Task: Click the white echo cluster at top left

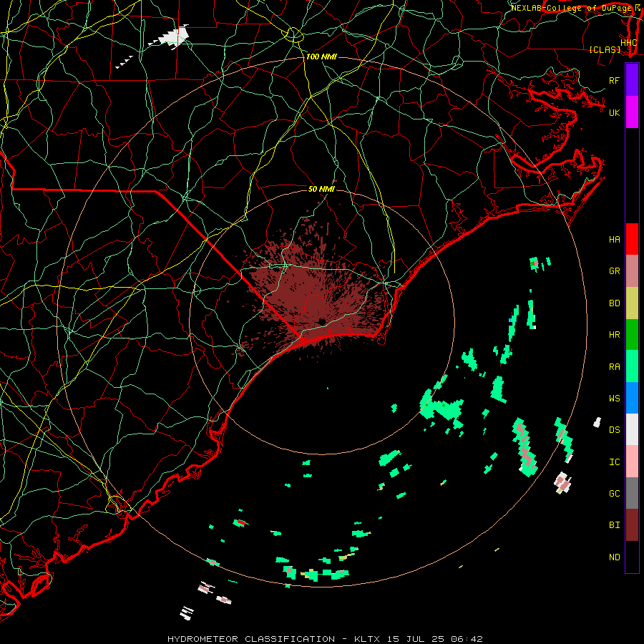Action: 175,37
